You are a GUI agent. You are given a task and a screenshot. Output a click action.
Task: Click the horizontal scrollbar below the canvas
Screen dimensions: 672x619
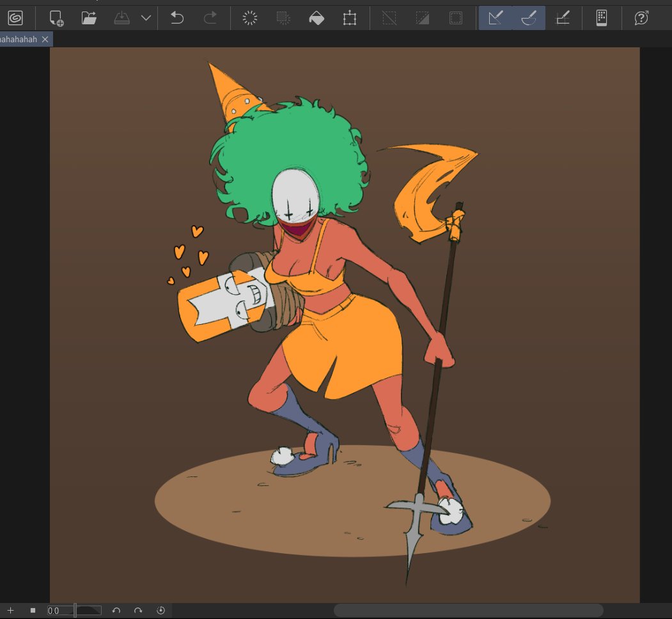point(468,611)
